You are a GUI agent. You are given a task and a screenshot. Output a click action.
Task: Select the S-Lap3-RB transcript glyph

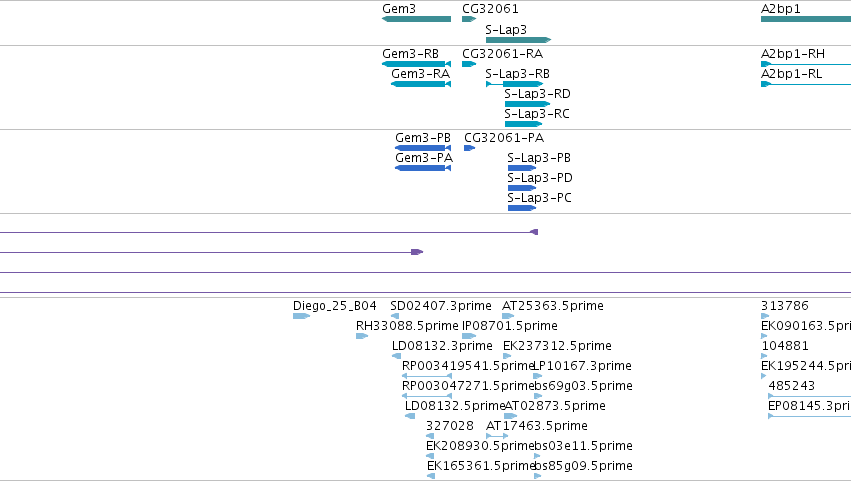coord(515,84)
